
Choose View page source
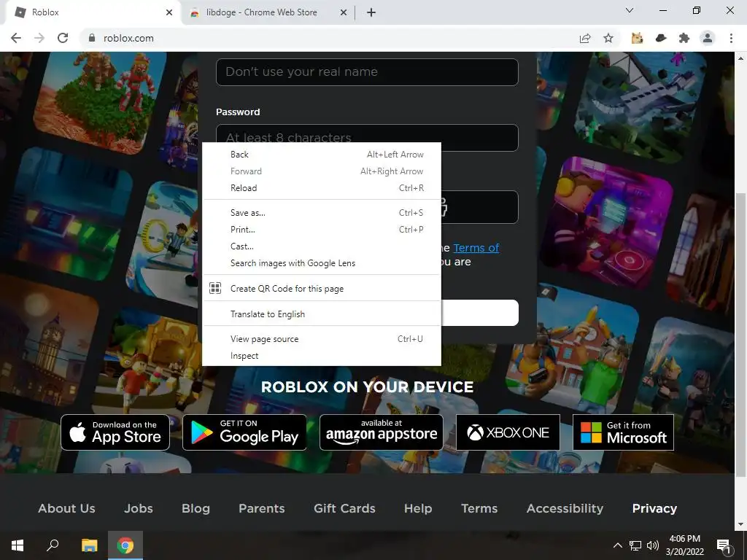click(x=322, y=339)
